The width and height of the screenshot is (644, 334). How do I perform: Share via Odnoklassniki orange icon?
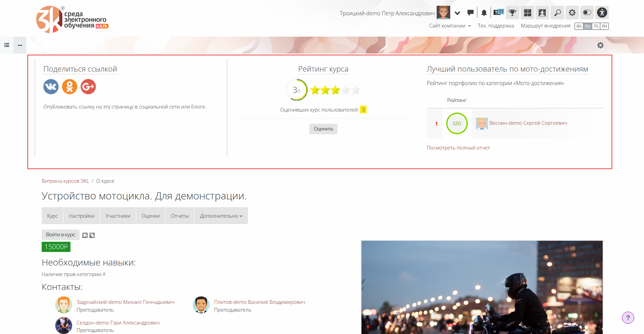(69, 87)
